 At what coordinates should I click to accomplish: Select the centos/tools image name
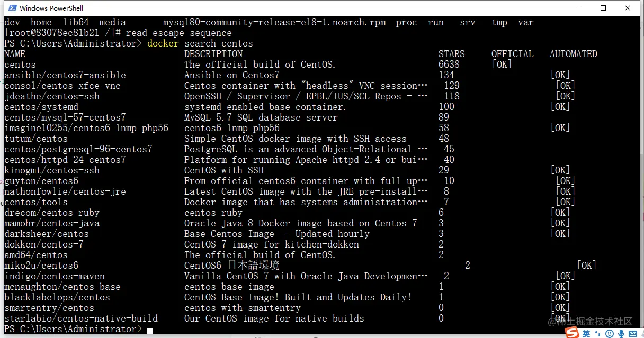[36, 202]
